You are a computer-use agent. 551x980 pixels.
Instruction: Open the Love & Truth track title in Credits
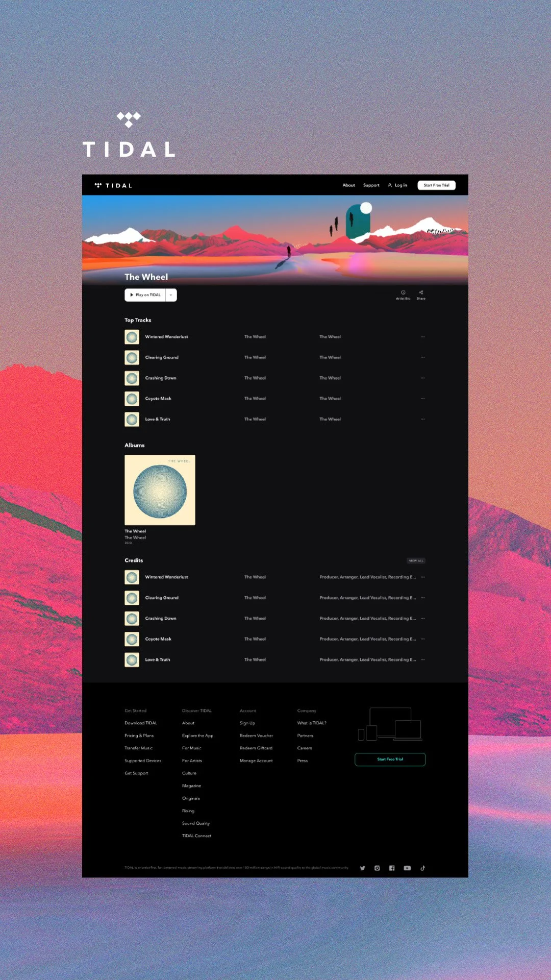[158, 660]
